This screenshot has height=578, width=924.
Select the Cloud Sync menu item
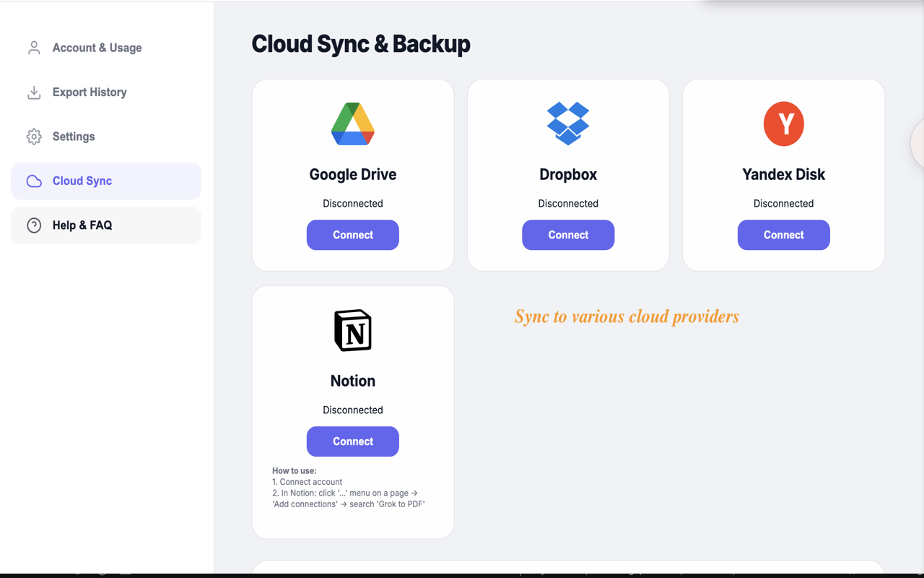(106, 181)
